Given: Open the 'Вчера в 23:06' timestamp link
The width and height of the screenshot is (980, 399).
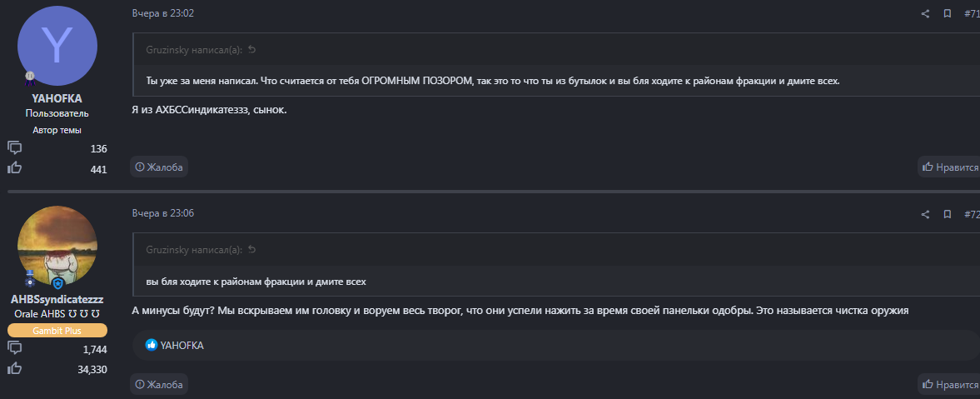Looking at the screenshot, I should pyautogui.click(x=163, y=213).
